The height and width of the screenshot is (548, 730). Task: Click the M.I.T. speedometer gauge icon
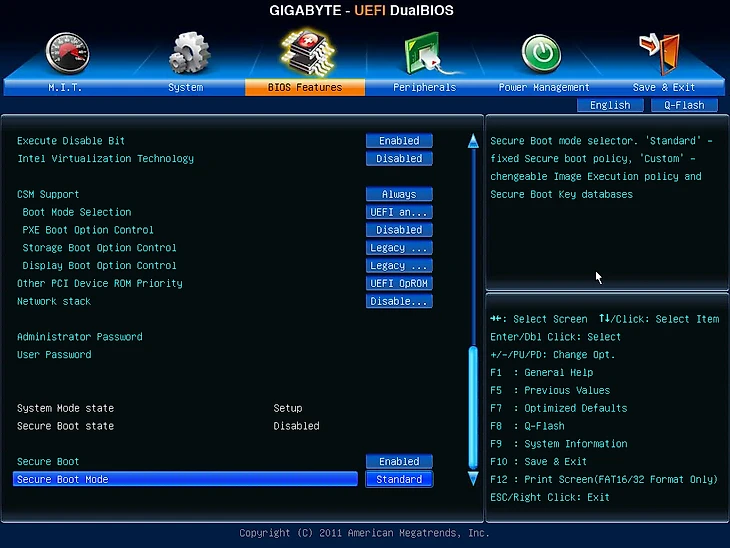[68, 53]
